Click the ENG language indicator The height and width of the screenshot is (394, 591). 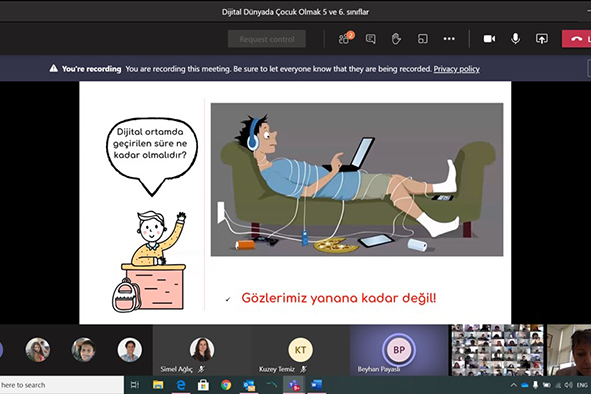pyautogui.click(x=582, y=385)
